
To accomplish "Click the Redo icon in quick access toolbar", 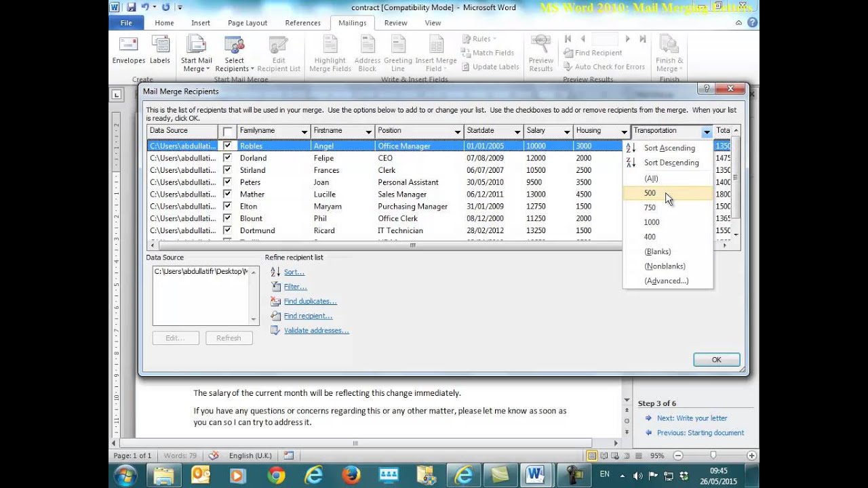I will tap(165, 7).
